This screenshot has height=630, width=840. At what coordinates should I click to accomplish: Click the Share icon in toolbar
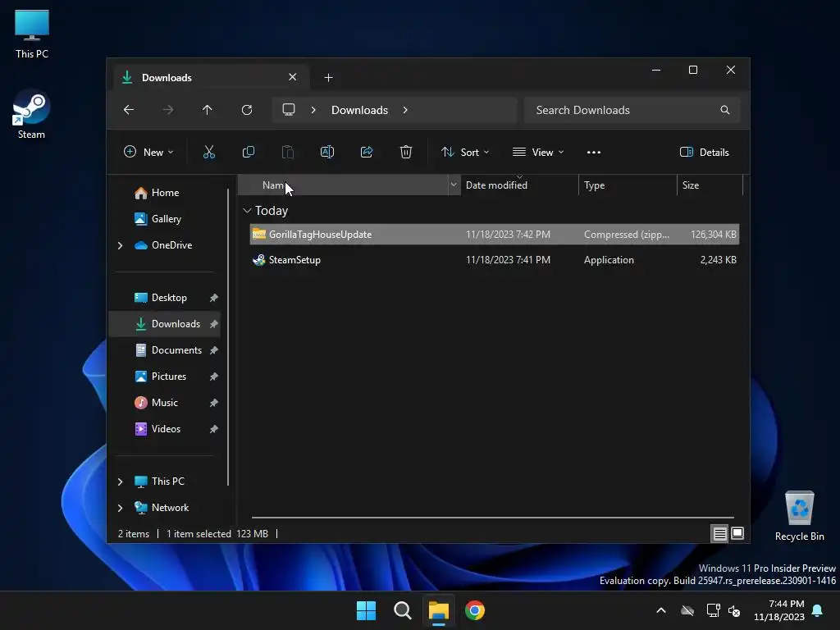pyautogui.click(x=367, y=152)
